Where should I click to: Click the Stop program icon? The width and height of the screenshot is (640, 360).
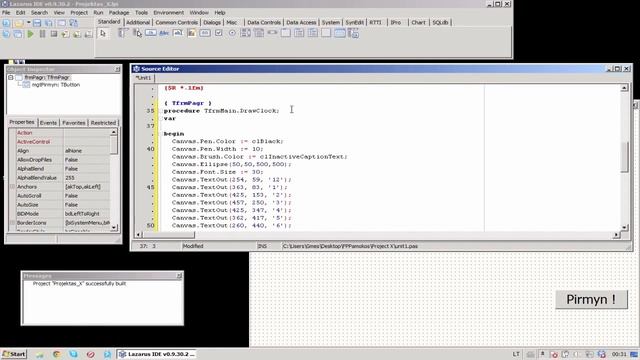53,34
